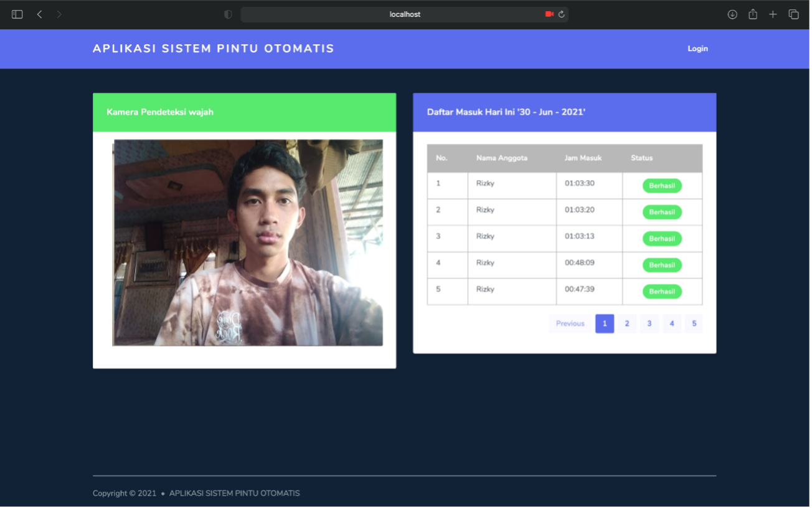The image size is (812, 508).
Task: Go back using browser back arrow
Action: pos(39,14)
